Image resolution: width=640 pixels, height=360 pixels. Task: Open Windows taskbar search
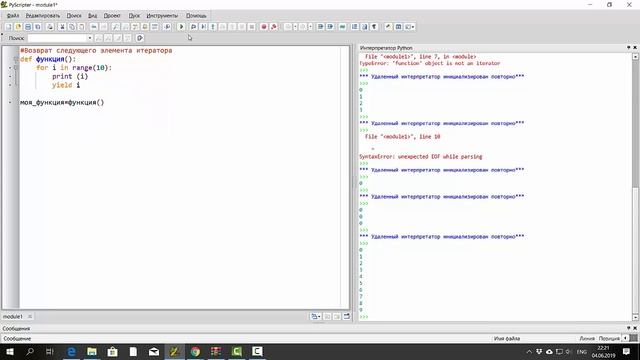[x=30, y=351]
